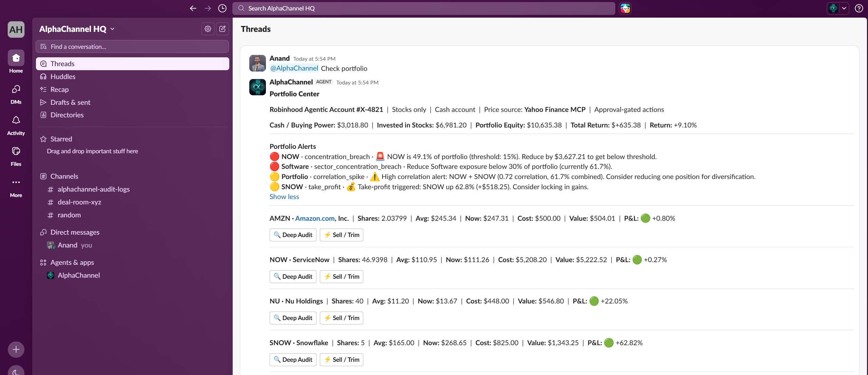Open the Anand direct message
This screenshot has width=868, height=375.
click(132, 245)
